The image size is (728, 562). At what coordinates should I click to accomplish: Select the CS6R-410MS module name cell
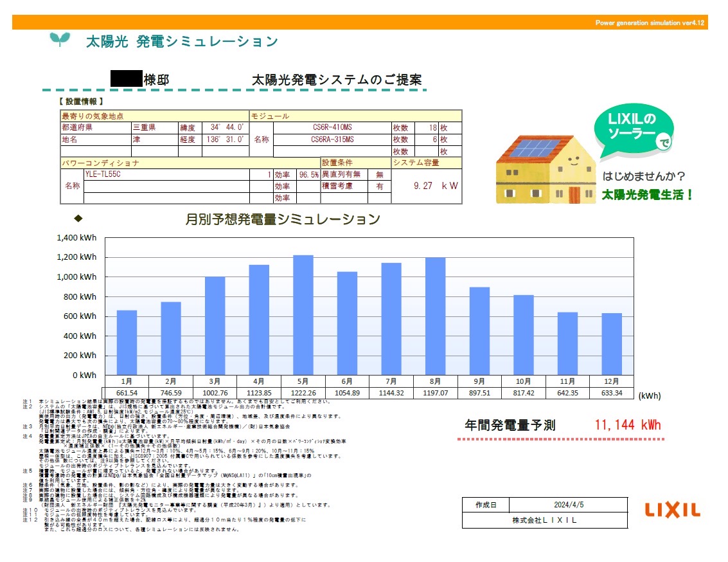click(332, 128)
